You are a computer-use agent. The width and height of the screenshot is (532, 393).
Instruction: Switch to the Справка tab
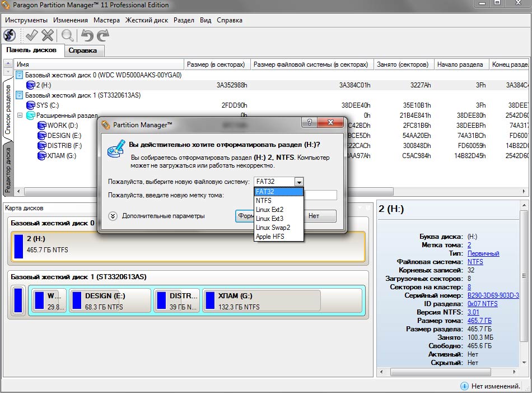coord(83,50)
